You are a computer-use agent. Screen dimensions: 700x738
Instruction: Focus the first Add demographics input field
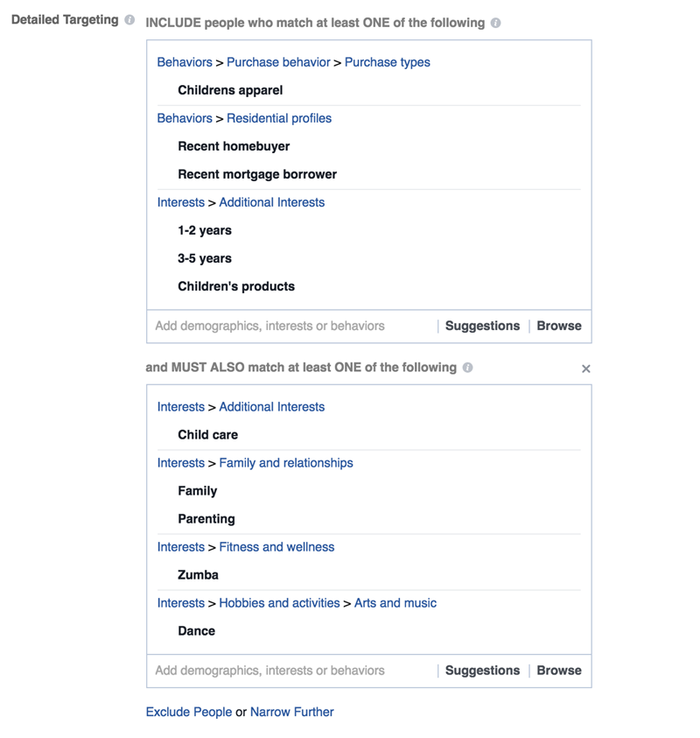(x=289, y=326)
